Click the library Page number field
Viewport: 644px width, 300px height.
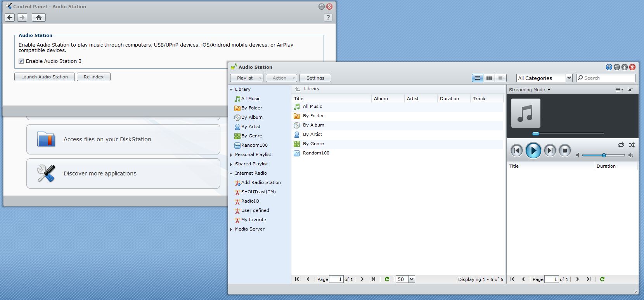coord(336,279)
